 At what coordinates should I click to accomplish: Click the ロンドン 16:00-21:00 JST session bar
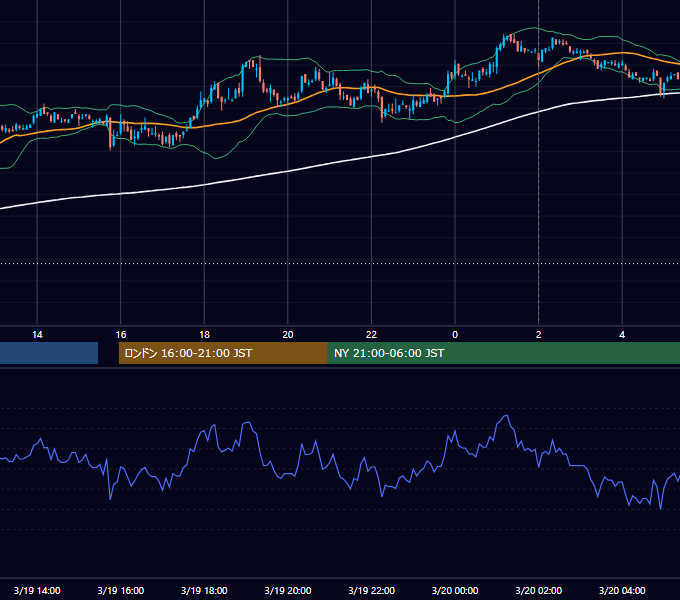pyautogui.click(x=223, y=353)
